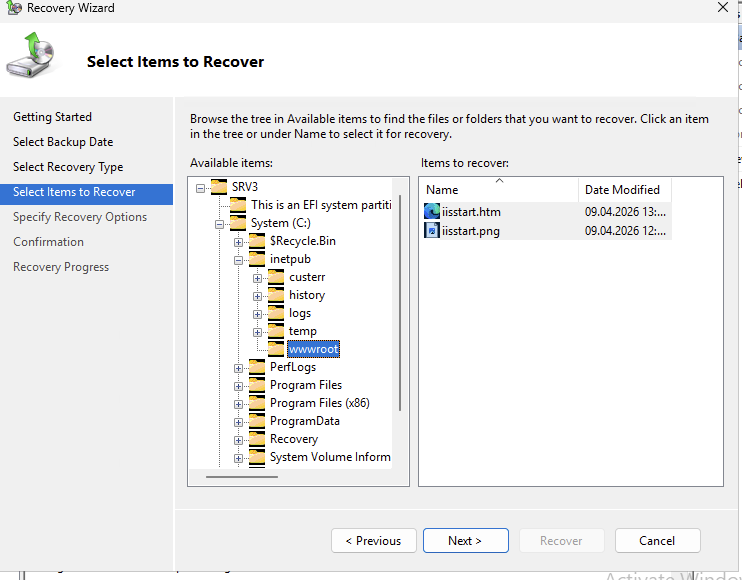The height and width of the screenshot is (580, 742).
Task: Collapse the SRV3 root node
Action: pyautogui.click(x=201, y=188)
